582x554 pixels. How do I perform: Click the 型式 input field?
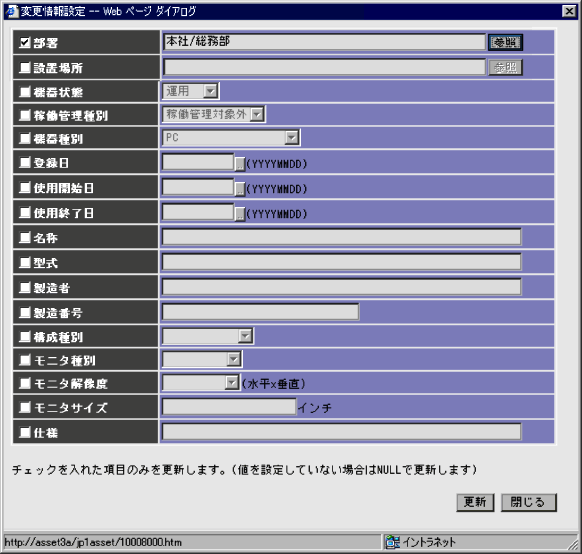[x=341, y=262]
